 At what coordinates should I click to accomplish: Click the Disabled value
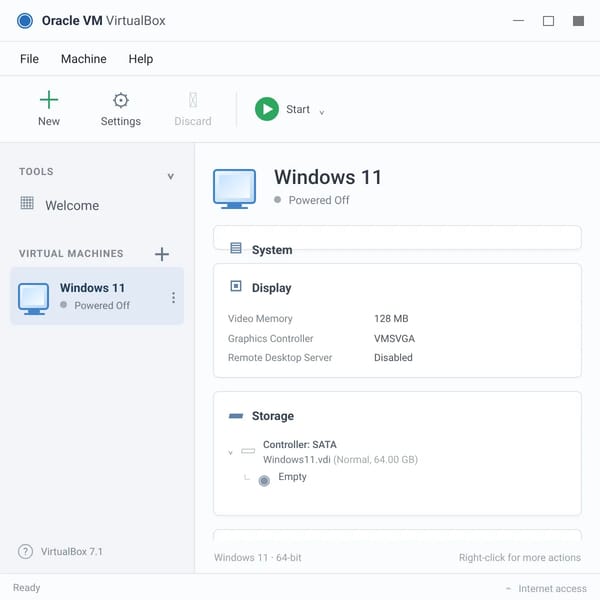393,358
